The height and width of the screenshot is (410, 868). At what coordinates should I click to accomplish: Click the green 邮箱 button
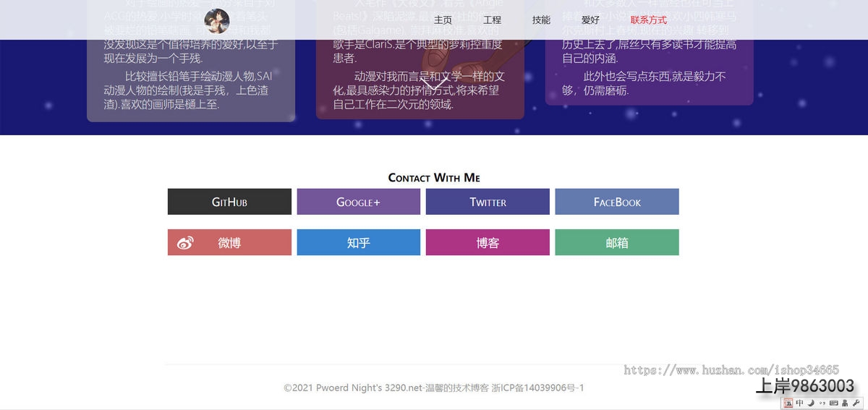617,243
